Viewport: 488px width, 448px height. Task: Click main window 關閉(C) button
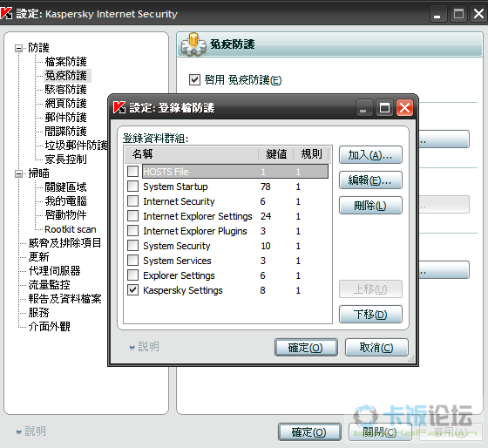(x=380, y=431)
